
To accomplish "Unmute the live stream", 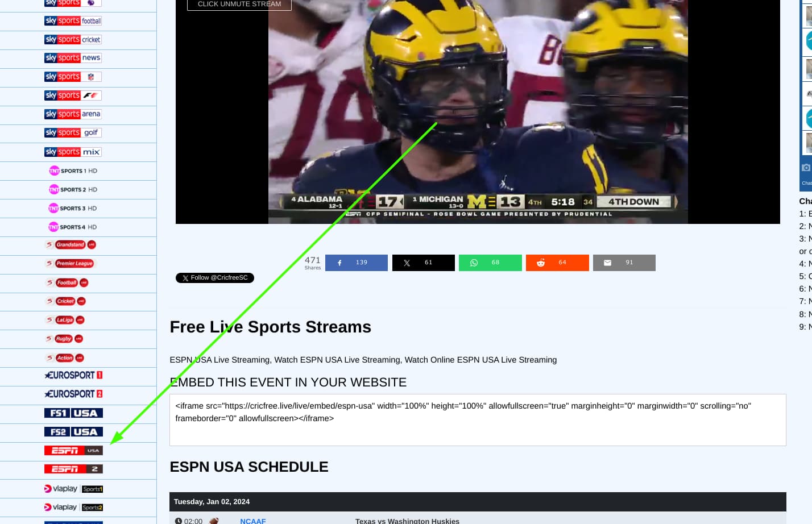I will pyautogui.click(x=239, y=4).
